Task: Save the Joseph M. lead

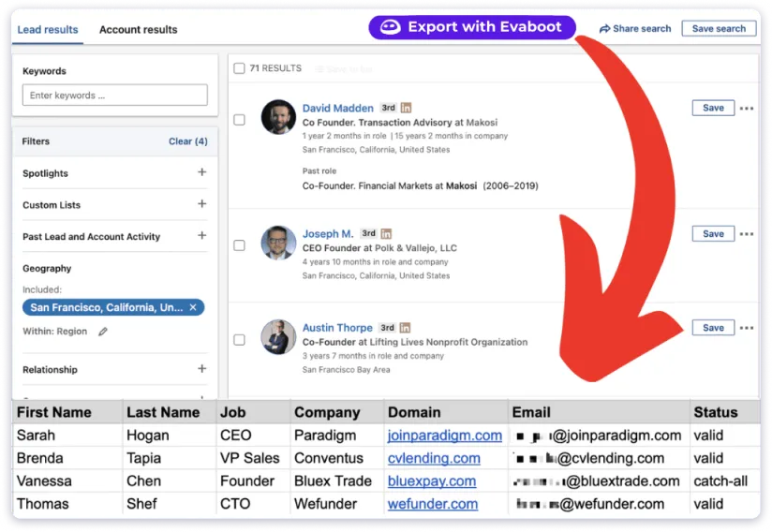Action: click(x=713, y=234)
